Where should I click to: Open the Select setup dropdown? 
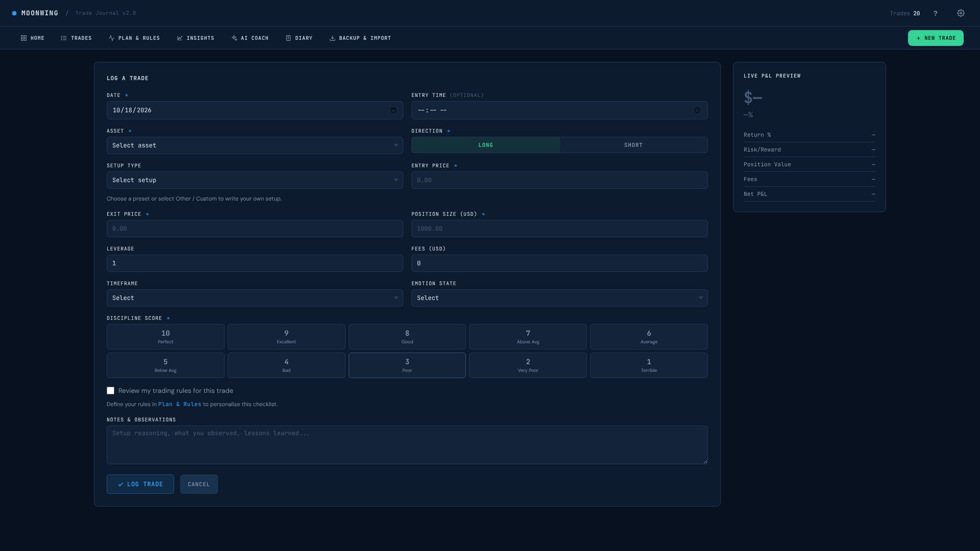pos(255,180)
